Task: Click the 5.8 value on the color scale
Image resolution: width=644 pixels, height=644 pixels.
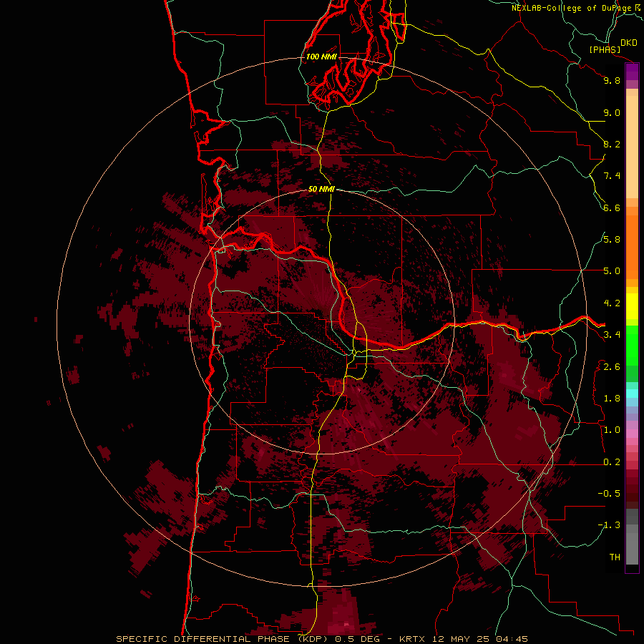Action: coord(612,240)
